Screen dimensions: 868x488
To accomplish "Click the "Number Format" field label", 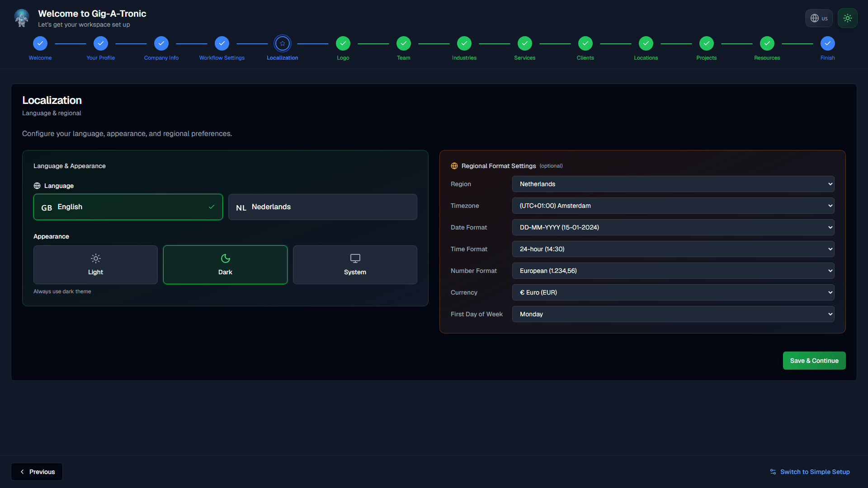I will pyautogui.click(x=474, y=271).
